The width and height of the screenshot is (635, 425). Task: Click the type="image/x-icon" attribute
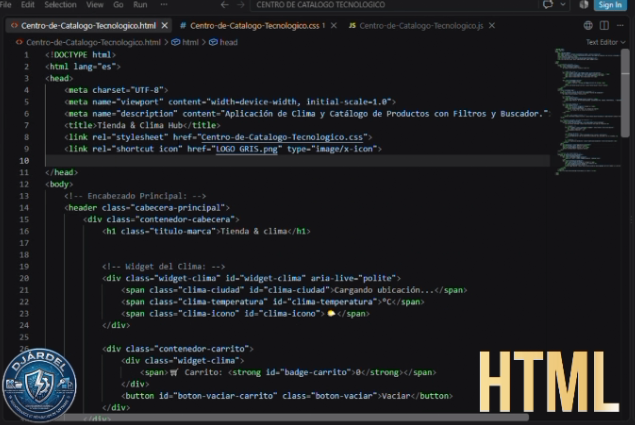click(332, 149)
